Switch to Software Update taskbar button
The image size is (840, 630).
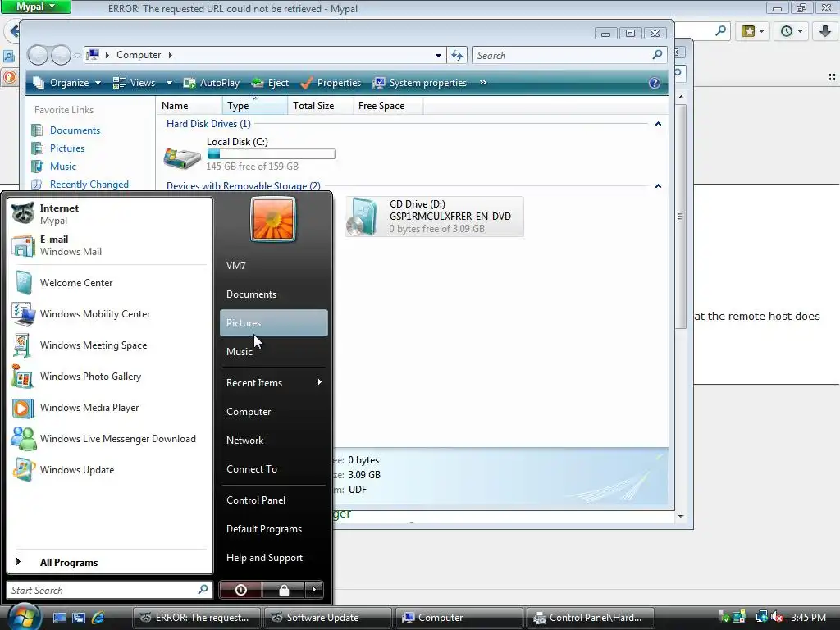point(326,618)
